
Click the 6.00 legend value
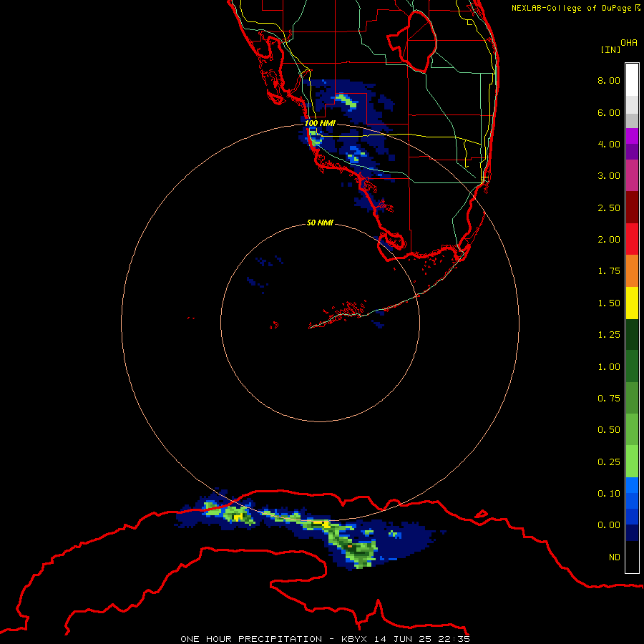coord(609,112)
